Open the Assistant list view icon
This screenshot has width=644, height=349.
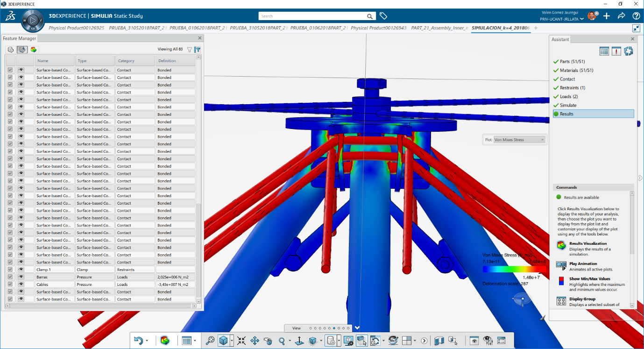(x=604, y=51)
